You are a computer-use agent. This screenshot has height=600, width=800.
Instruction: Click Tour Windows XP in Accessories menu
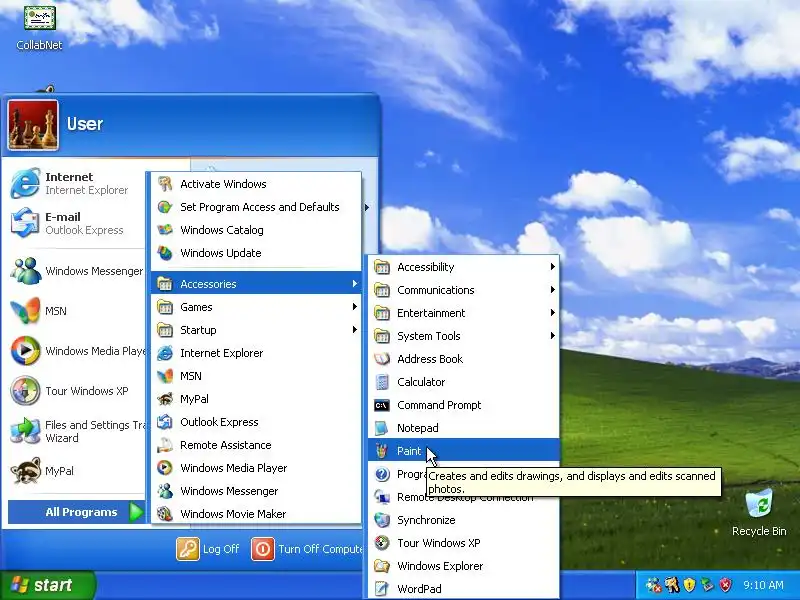coord(463,543)
